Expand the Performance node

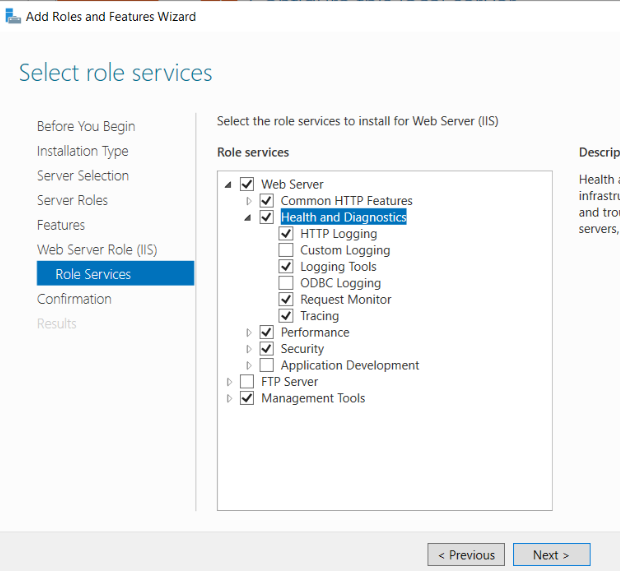[248, 333]
